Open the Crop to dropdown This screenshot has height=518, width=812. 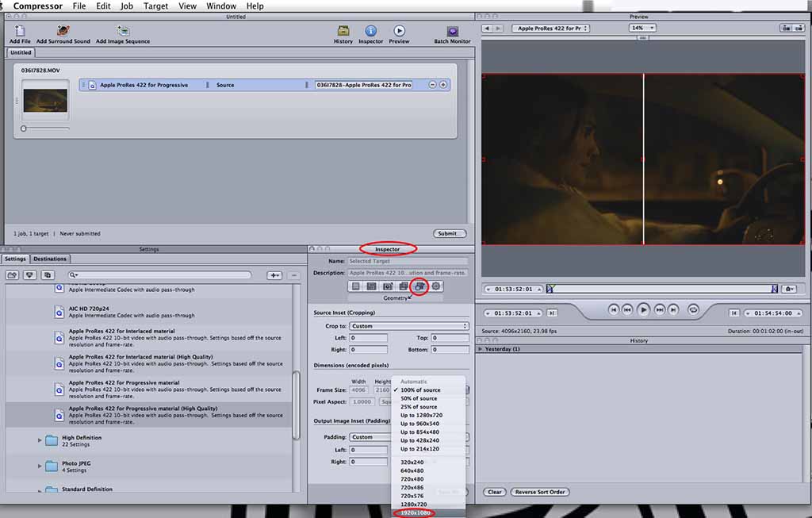point(408,326)
